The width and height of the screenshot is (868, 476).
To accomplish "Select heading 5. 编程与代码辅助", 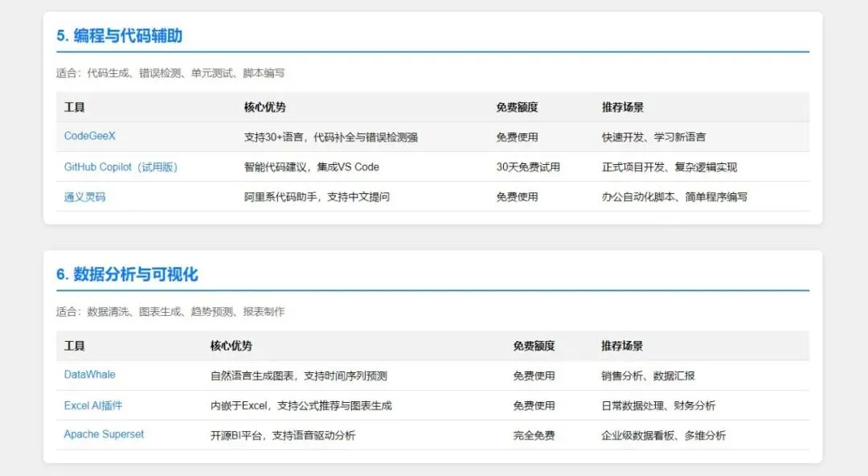I will click(x=119, y=36).
